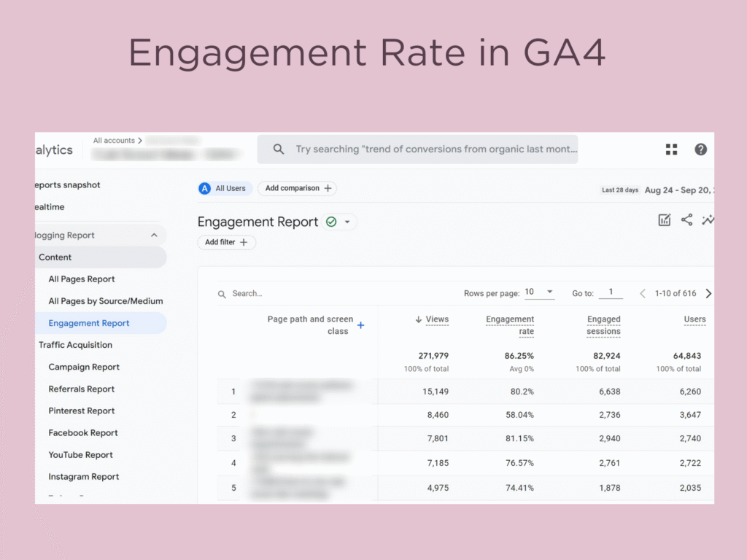This screenshot has width=747, height=560.
Task: Click the help question mark icon
Action: pyautogui.click(x=700, y=149)
